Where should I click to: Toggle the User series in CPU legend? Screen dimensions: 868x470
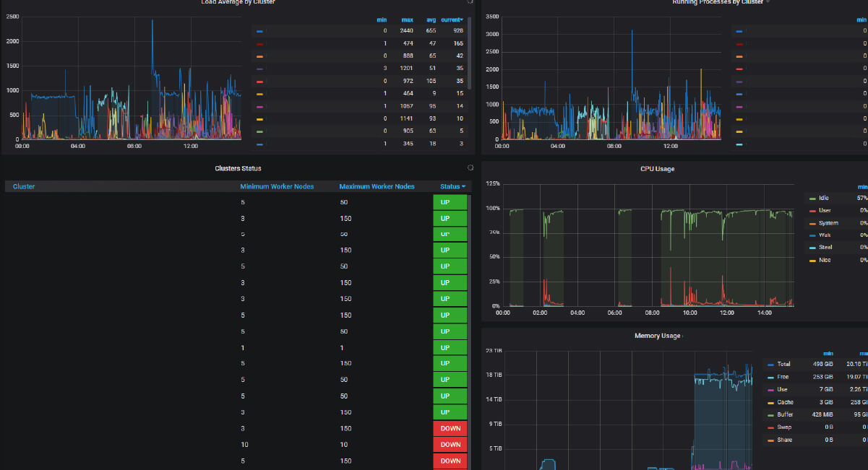[825, 210]
